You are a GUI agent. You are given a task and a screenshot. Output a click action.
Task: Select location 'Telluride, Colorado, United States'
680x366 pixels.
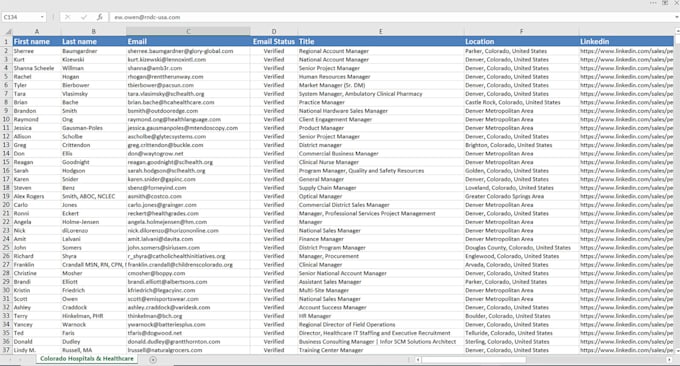pos(521,333)
